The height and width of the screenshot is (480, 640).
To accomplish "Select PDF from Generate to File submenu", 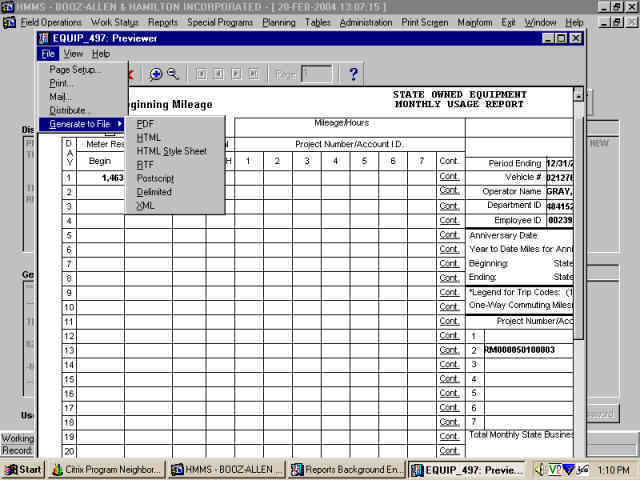I will (145, 124).
